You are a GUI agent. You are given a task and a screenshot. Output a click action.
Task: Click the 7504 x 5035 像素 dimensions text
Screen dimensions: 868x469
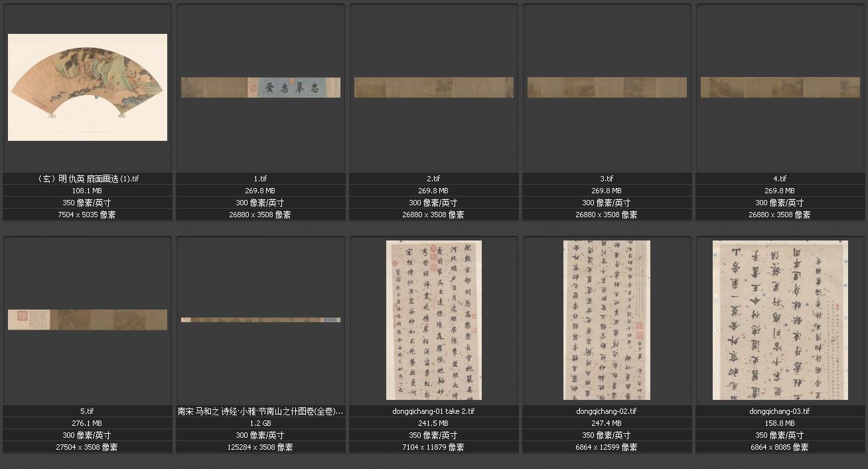click(x=88, y=215)
